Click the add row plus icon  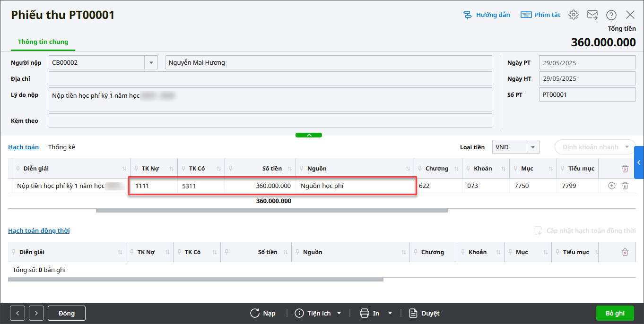[x=611, y=186]
